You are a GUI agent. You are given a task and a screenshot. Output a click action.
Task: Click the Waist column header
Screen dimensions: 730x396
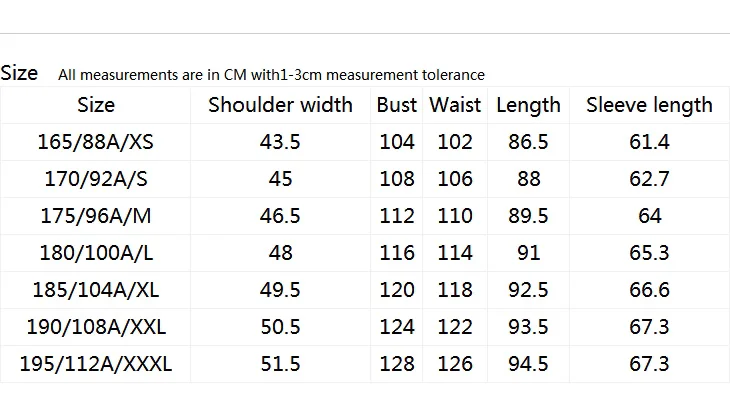click(455, 105)
